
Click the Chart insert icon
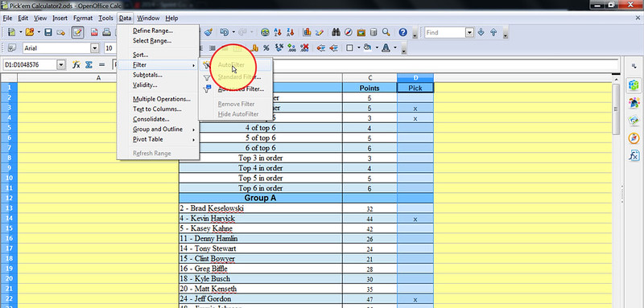[307, 32]
